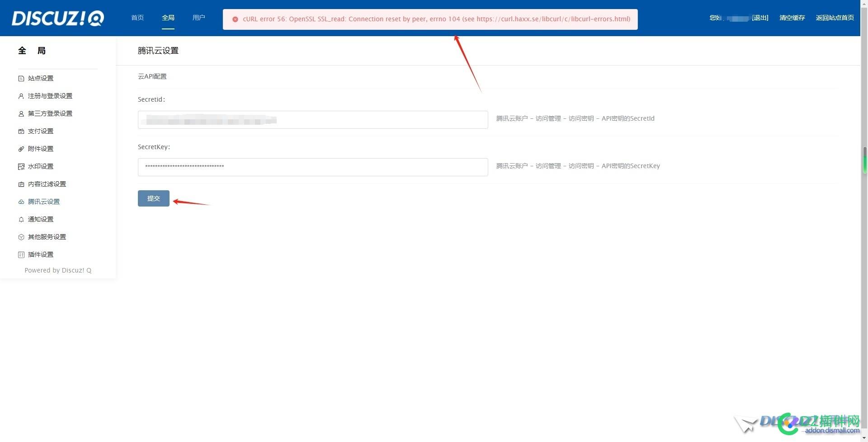
Task: Open 附件设置 menu item
Action: 41,149
